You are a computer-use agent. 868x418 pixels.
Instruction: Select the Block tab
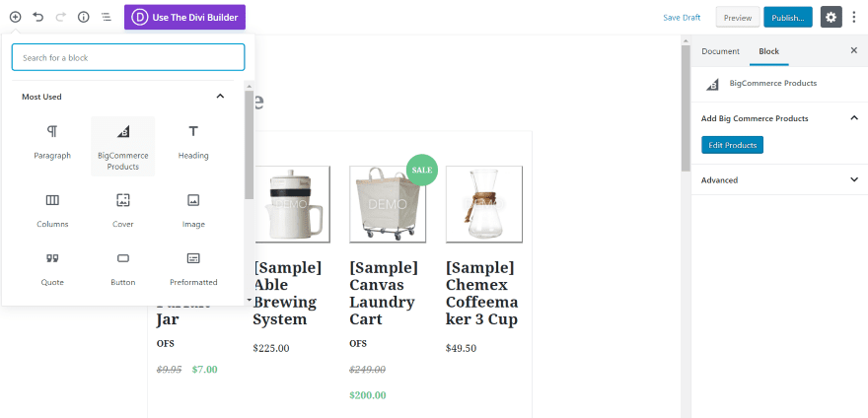pyautogui.click(x=768, y=50)
